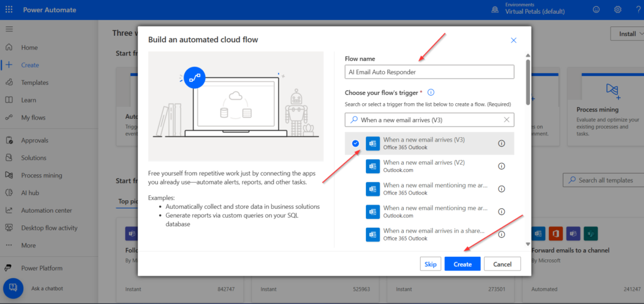The width and height of the screenshot is (644, 304).
Task: Switch to the Top picks tab
Action: coord(128,201)
